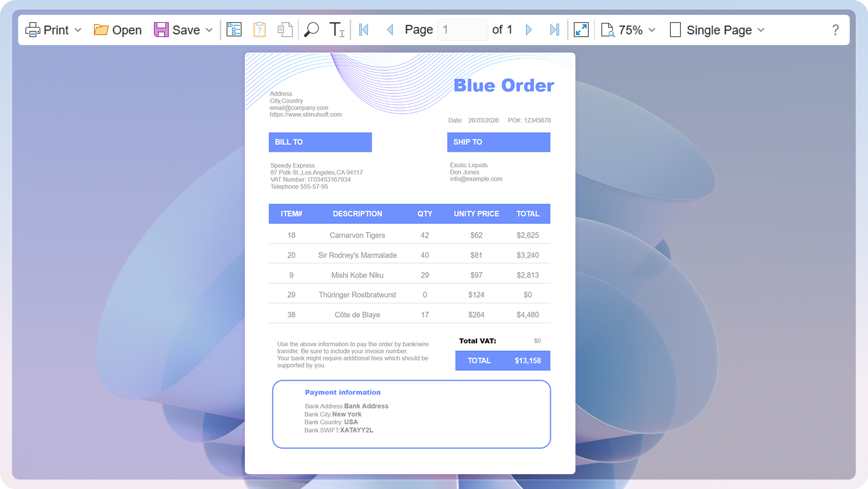Enter full screen mode
The height and width of the screenshot is (489, 868).
[581, 30]
